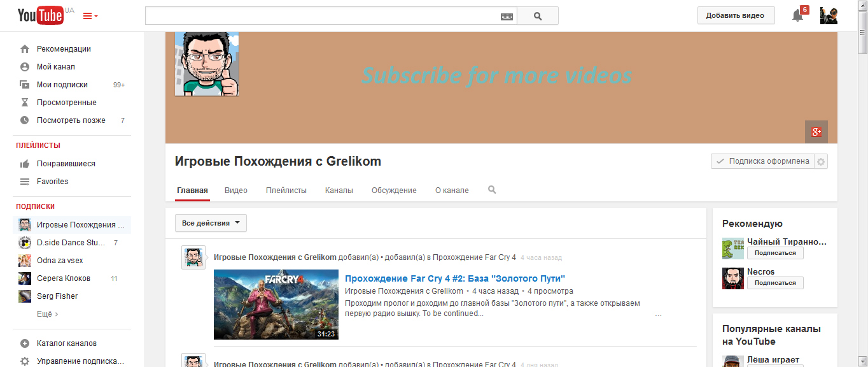Open Просмотренные history item
Screen dimensions: 868x367
pos(67,103)
